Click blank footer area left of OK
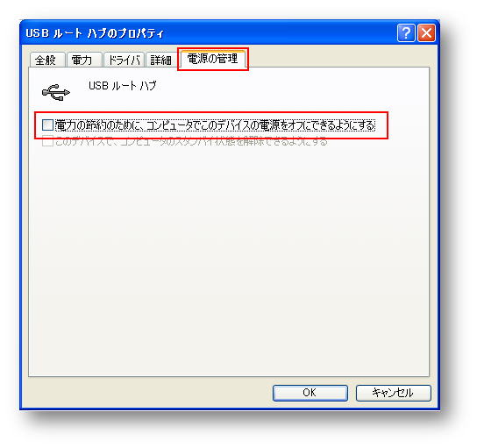 pos(146,393)
